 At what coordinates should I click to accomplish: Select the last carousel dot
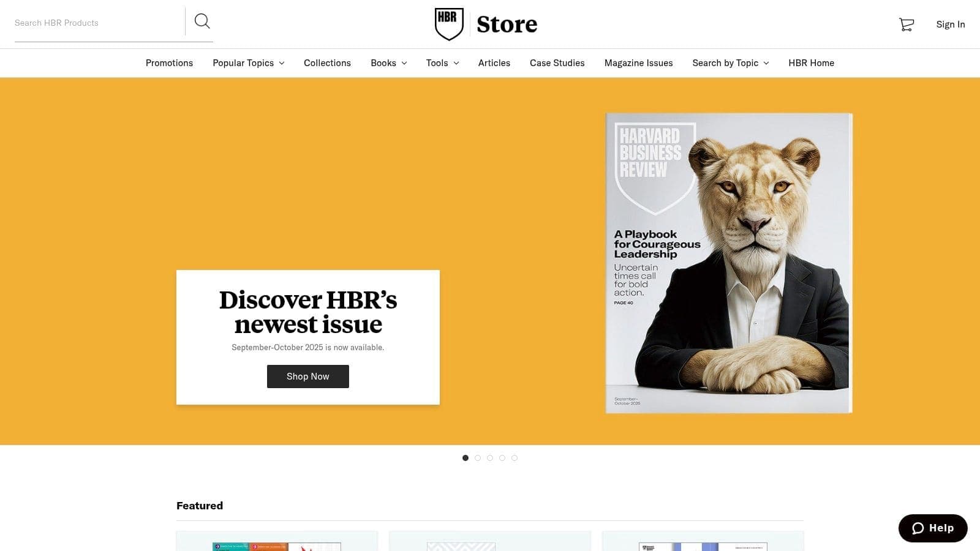[514, 457]
